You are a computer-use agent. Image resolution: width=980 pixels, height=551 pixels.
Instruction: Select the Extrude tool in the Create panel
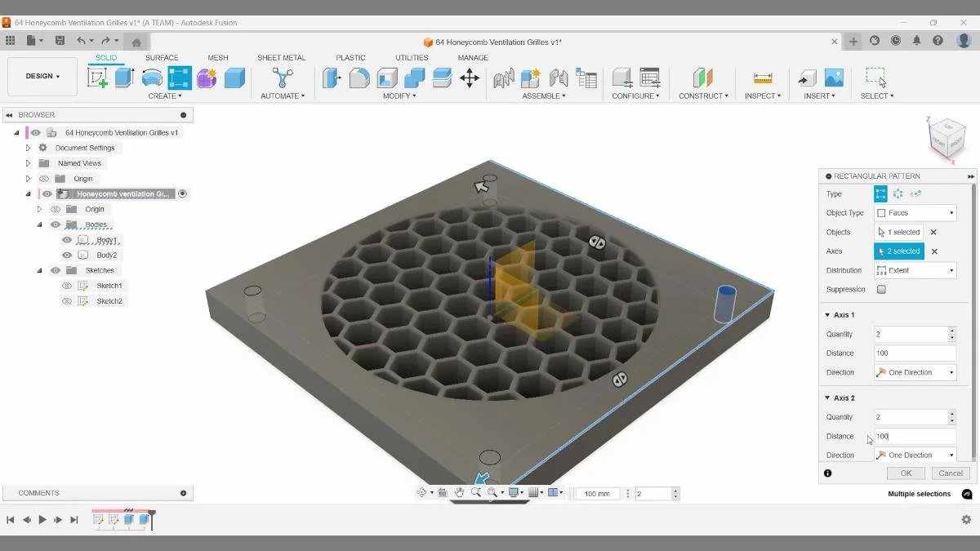[x=122, y=77]
